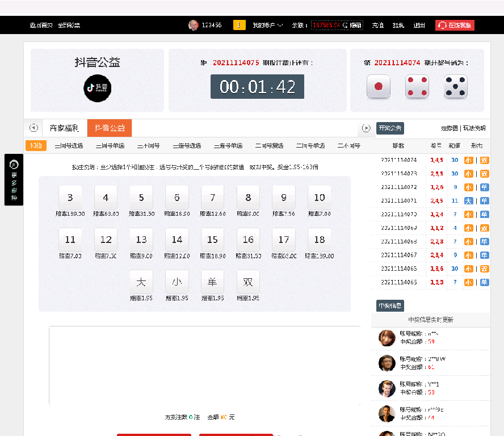
Task: Click the 开奖公告 button
Action: [389, 128]
